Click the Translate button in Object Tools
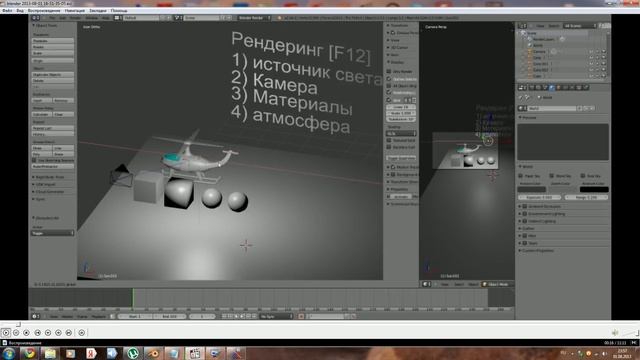Screen dimensions: 640x360 pyautogui.click(x=53, y=41)
